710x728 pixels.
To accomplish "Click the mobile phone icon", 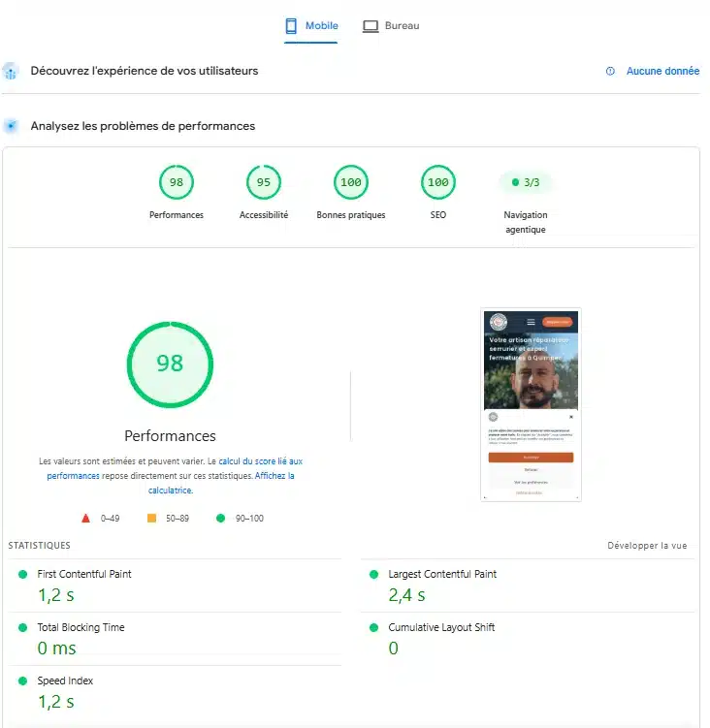I will (291, 26).
